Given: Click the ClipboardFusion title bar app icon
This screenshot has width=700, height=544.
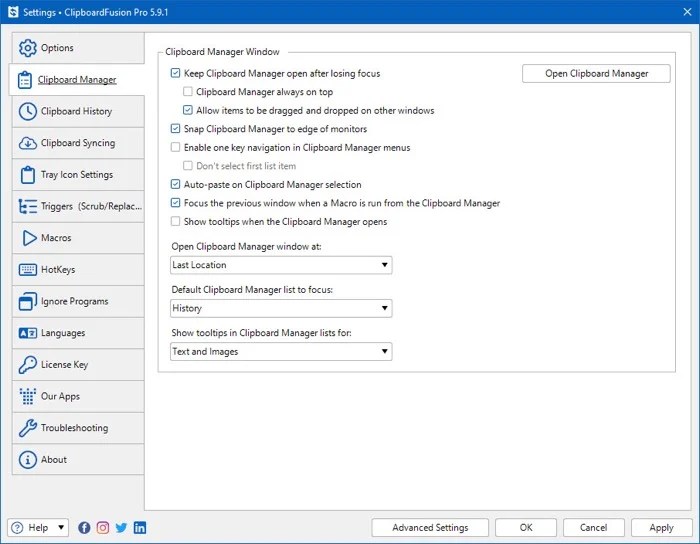Looking at the screenshot, I should coord(13,12).
